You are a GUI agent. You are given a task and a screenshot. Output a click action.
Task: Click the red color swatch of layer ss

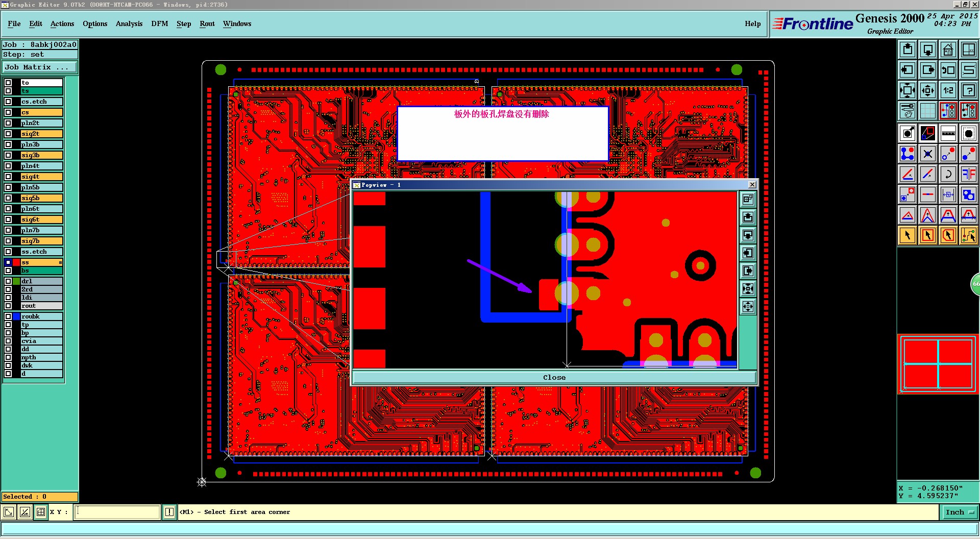coord(16,262)
